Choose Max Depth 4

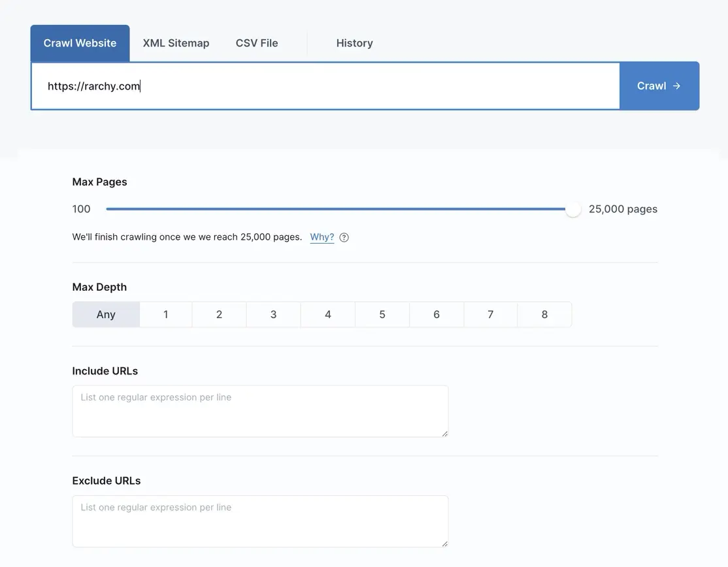(327, 314)
